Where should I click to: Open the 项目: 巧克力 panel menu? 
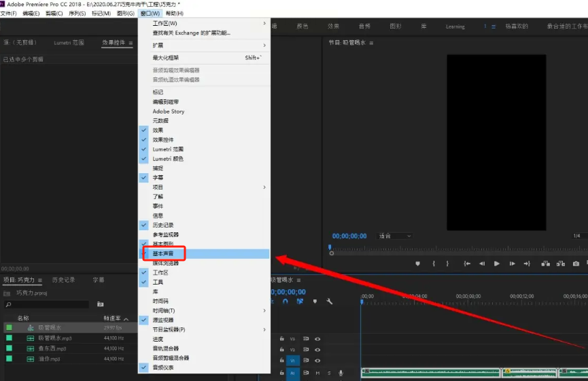coord(39,280)
